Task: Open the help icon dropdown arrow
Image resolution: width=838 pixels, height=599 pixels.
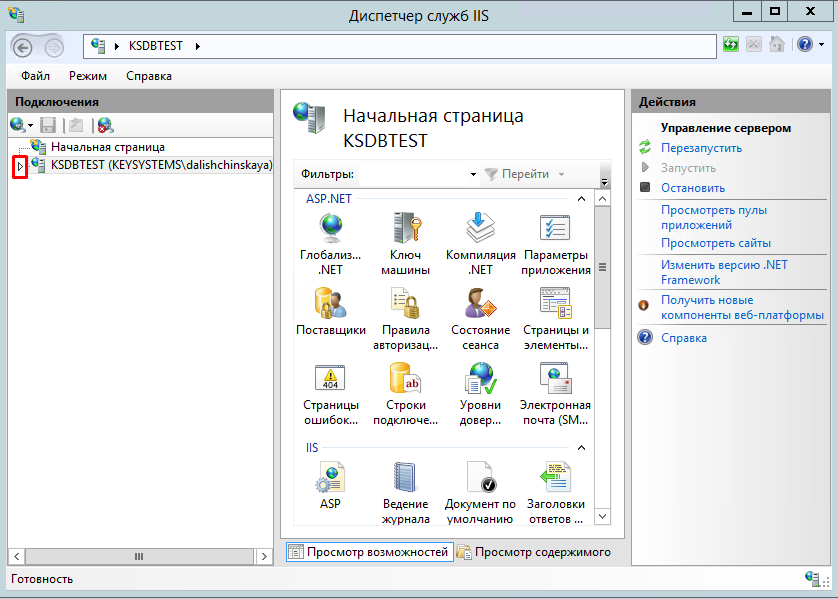Action: coord(821,45)
